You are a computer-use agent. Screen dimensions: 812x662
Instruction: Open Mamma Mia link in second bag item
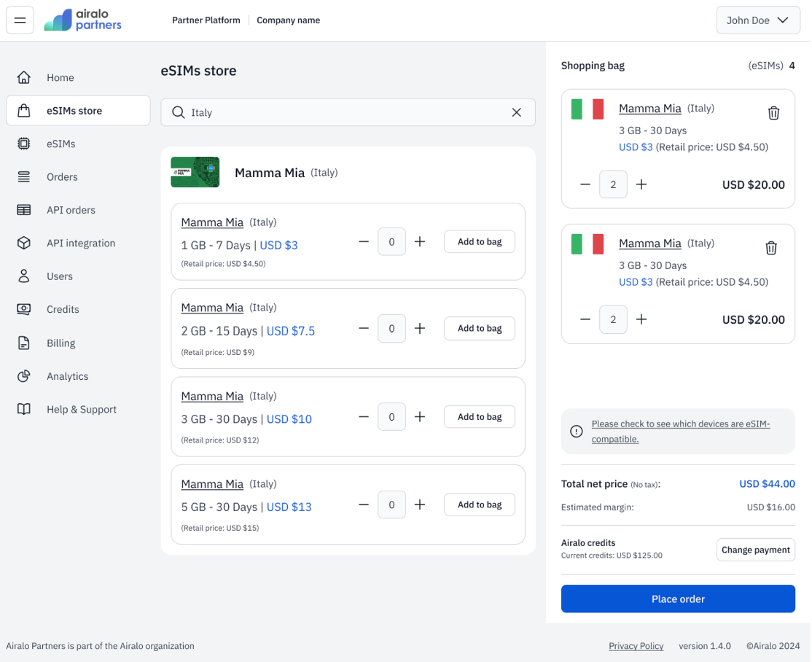tap(650, 243)
